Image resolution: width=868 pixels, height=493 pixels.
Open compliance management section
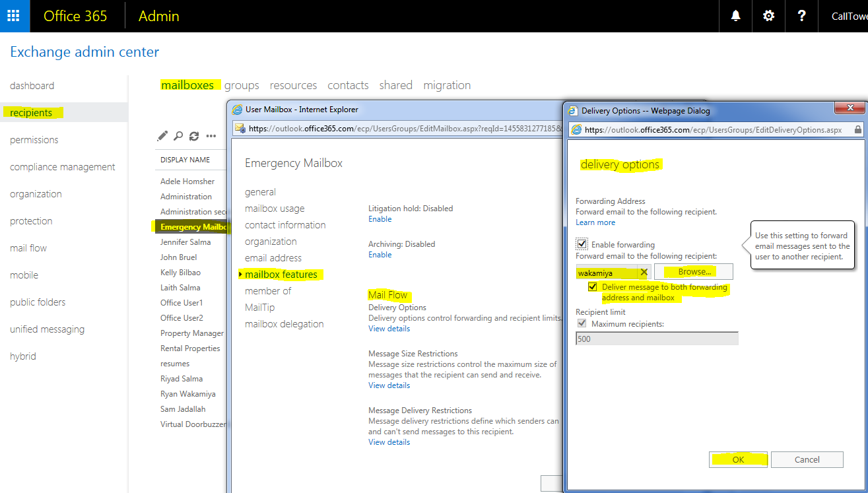pyautogui.click(x=63, y=167)
